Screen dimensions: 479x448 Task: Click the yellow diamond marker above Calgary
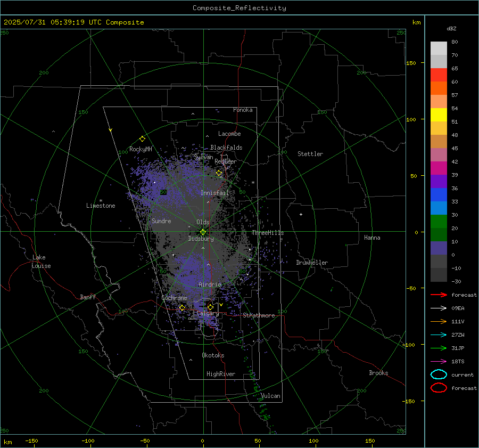click(210, 307)
